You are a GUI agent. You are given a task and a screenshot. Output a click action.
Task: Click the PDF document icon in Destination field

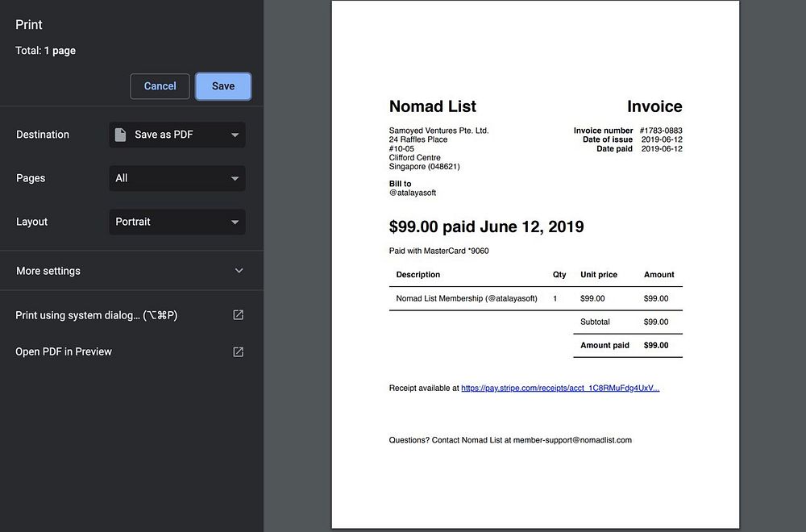(120, 135)
